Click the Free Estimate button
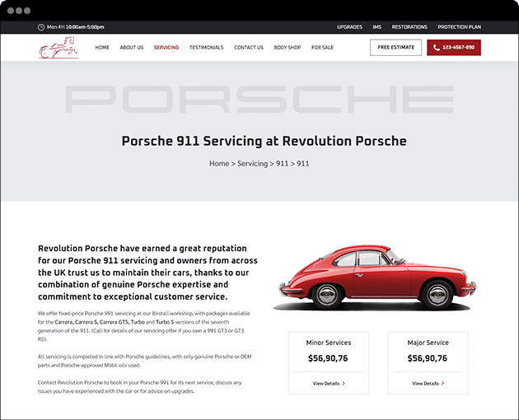Image resolution: width=519 pixels, height=420 pixels. (396, 47)
